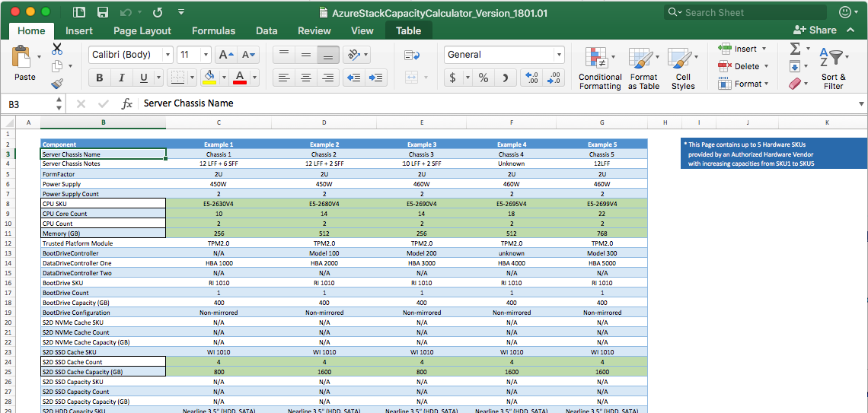Click the Increase Indent icon
This screenshot has height=413, width=868.
coord(376,78)
